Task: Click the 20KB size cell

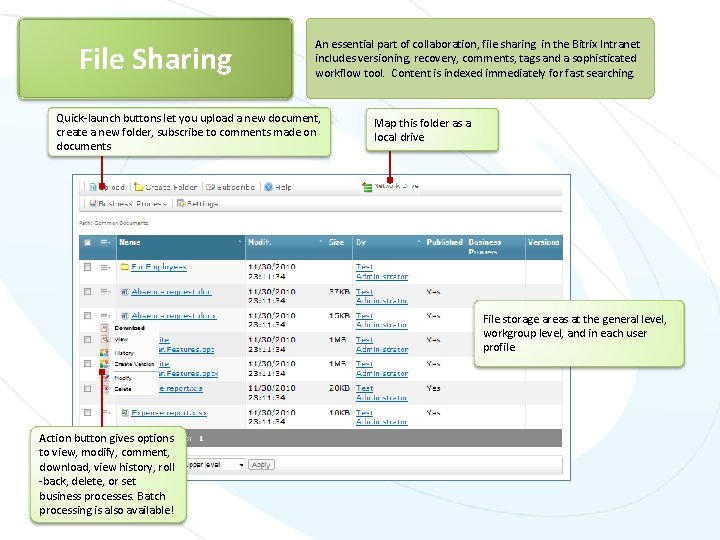Action: coord(339,388)
